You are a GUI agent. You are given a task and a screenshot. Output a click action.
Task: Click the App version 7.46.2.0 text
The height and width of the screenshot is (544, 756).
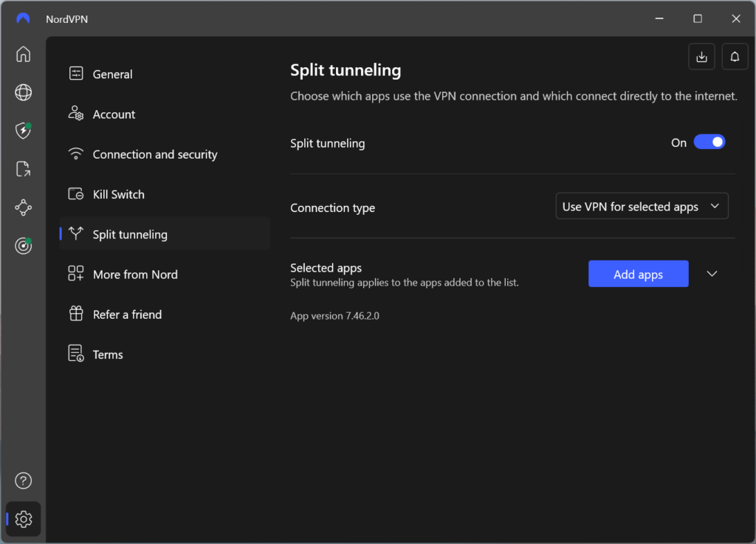tap(334, 316)
